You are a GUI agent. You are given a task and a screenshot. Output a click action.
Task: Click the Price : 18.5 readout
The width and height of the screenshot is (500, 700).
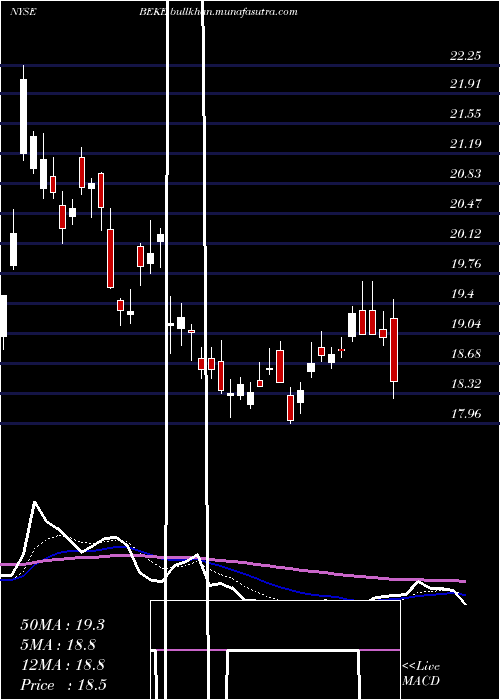(63, 685)
